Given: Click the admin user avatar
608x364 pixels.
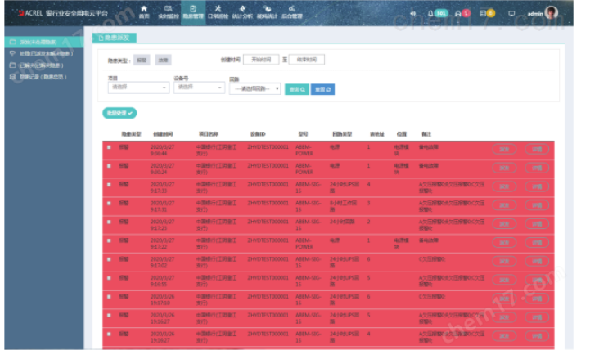Looking at the screenshot, I should [x=552, y=13].
